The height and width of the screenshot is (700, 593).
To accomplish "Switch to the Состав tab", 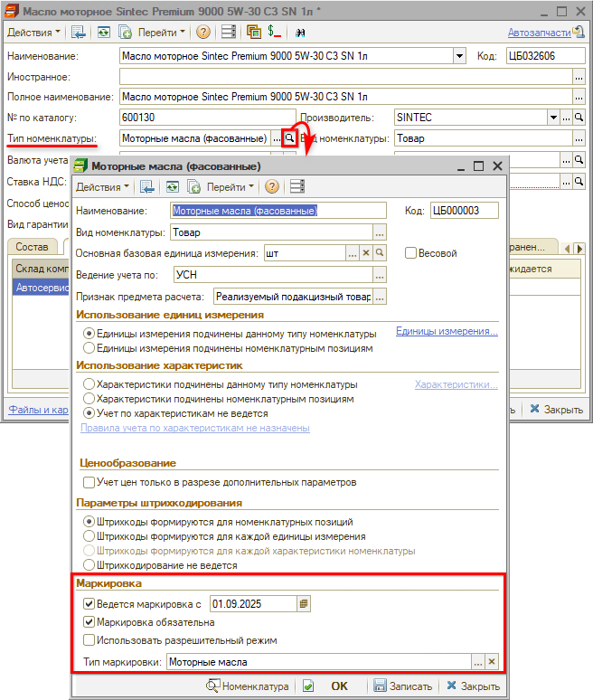I will [x=33, y=247].
